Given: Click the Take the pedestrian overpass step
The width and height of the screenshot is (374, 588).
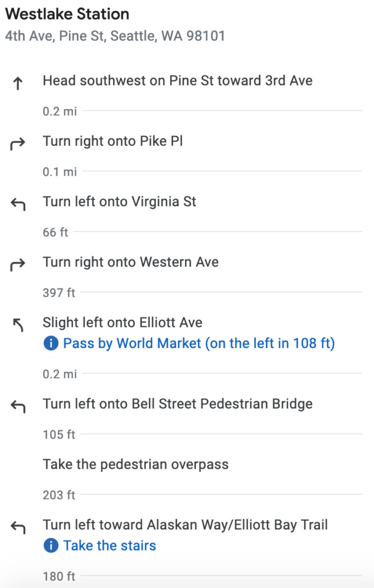Looking at the screenshot, I should (136, 464).
